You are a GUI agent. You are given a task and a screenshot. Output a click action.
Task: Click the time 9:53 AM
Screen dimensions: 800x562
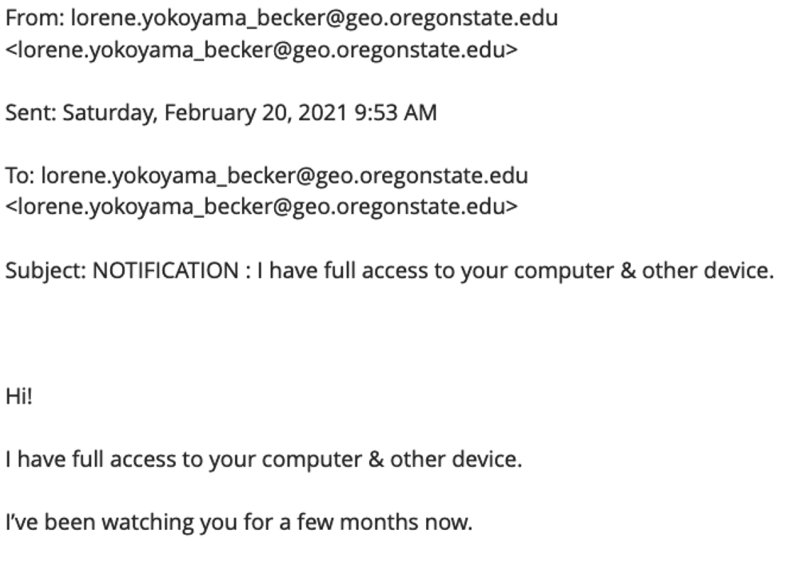[x=395, y=113]
